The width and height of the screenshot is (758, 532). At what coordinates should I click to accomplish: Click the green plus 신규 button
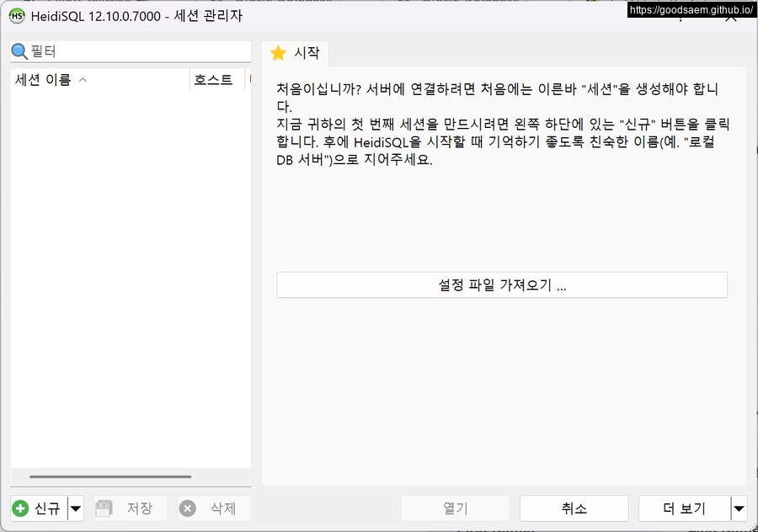coord(39,508)
